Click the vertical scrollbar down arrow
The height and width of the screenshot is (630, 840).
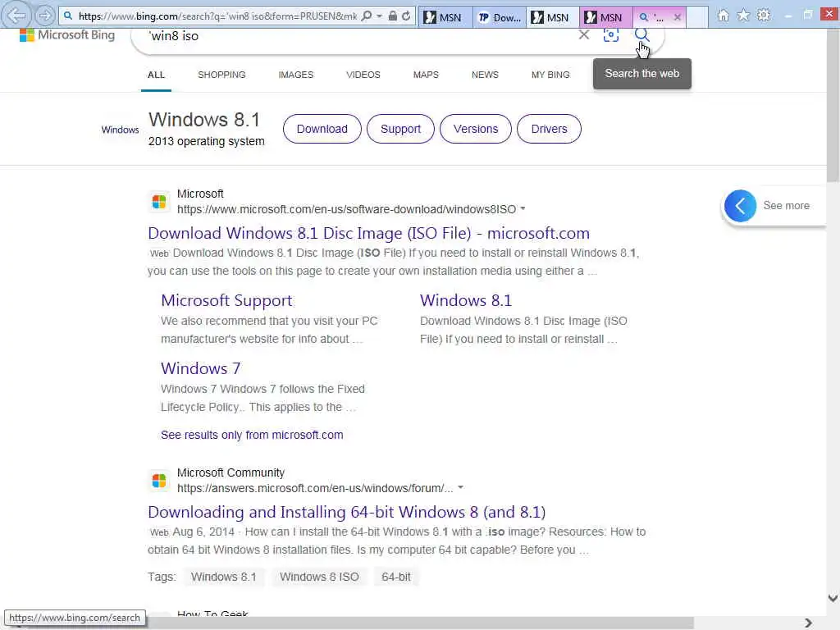tap(833, 598)
